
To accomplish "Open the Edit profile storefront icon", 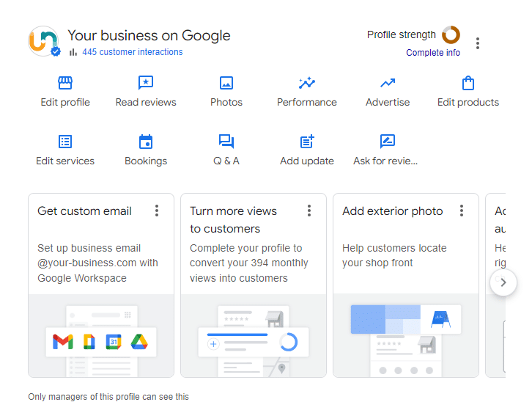I will 65,83.
